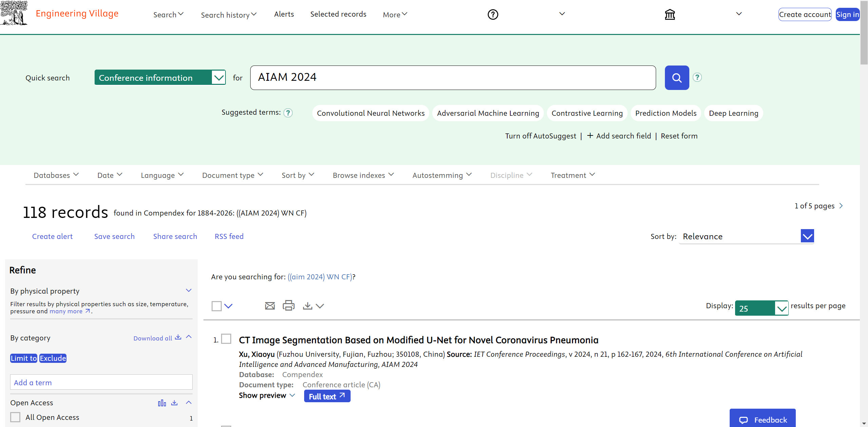Image resolution: width=868 pixels, height=427 pixels.
Task: Email selected records envelope icon
Action: click(x=270, y=306)
